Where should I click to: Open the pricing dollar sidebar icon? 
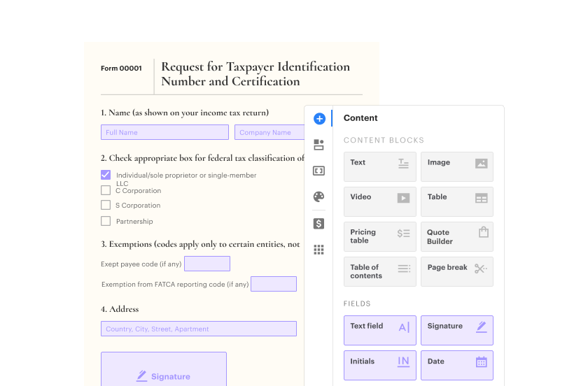pos(318,224)
